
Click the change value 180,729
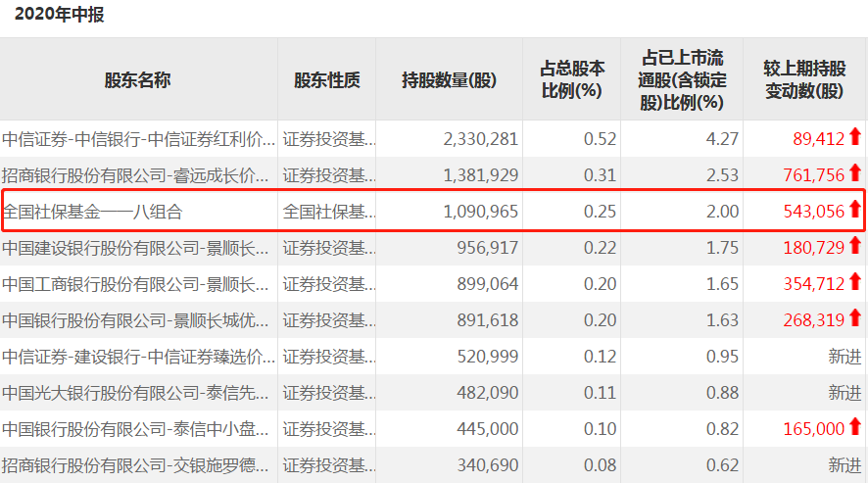pos(814,248)
